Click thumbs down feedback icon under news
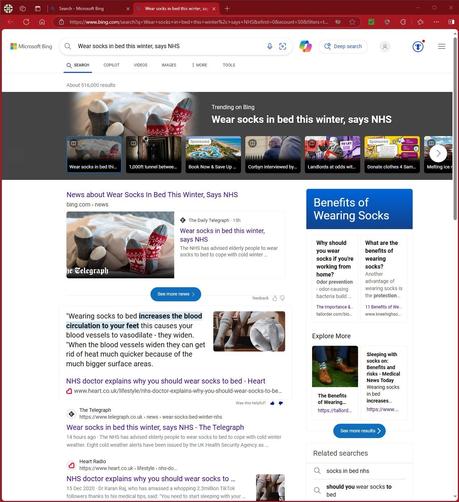 click(x=282, y=298)
